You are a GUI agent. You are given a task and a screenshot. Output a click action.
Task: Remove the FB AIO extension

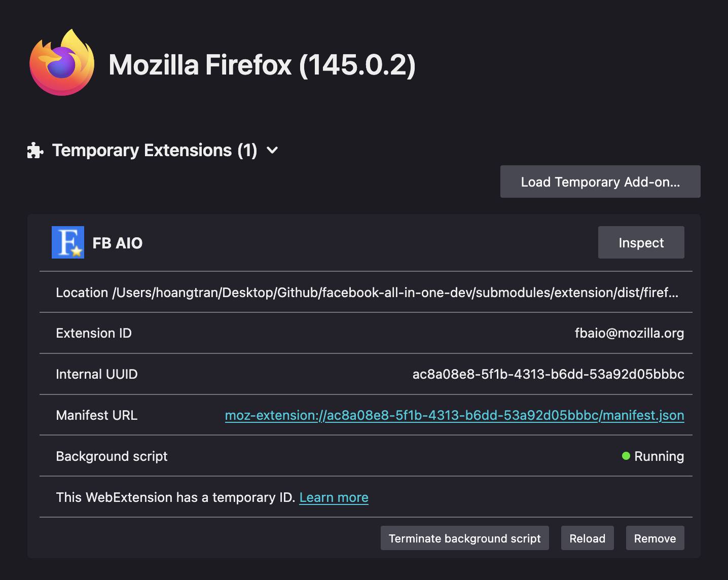coord(655,538)
